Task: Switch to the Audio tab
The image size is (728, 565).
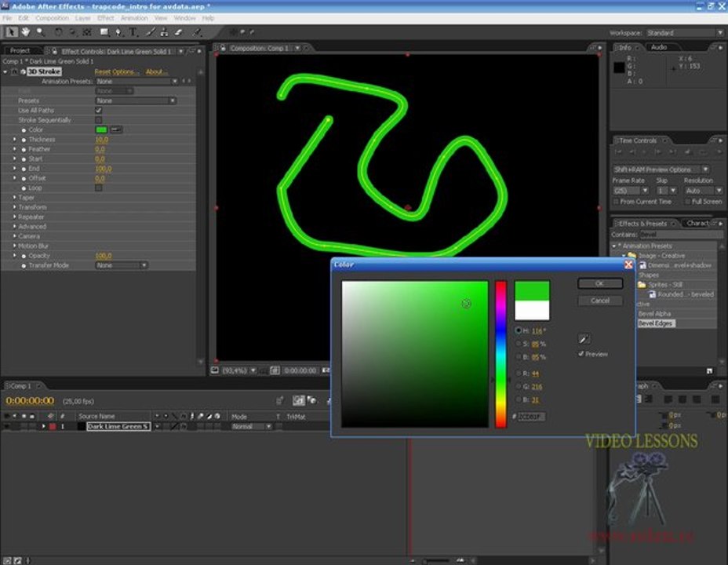Action: [659, 47]
